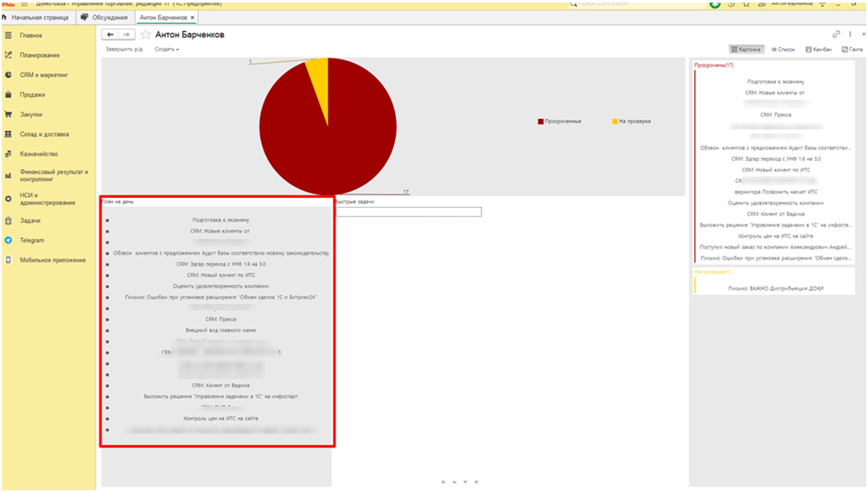
Task: Open favorites star icon in title bar
Action: pos(746,4)
